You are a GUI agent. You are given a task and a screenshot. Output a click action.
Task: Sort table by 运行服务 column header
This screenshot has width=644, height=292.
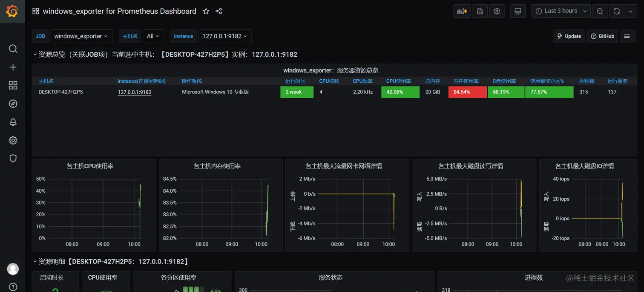click(618, 81)
